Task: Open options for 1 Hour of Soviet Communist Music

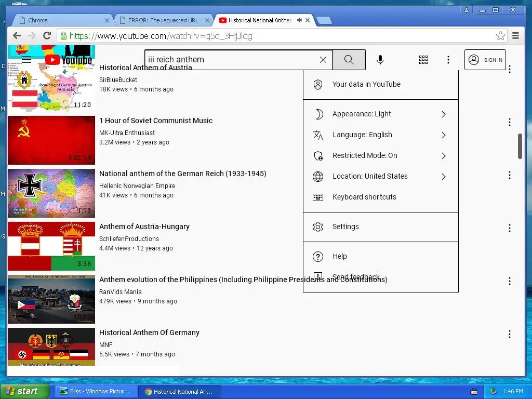Action: click(509, 122)
